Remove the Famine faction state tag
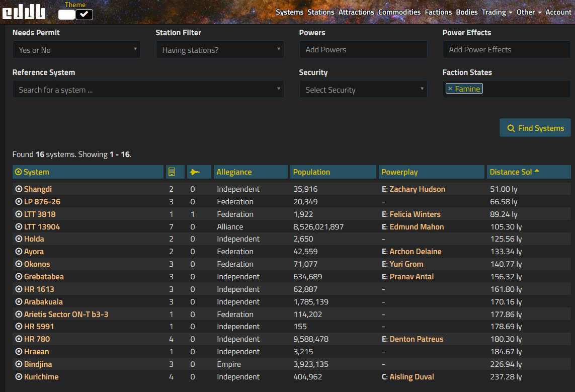The width and height of the screenshot is (575, 392). [450, 89]
